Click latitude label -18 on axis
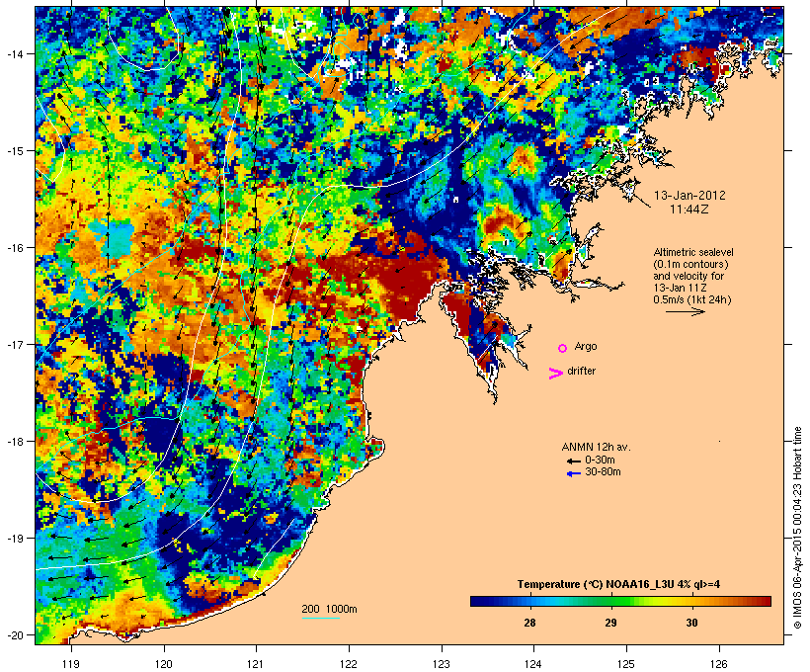The image size is (810, 672). pos(14,442)
